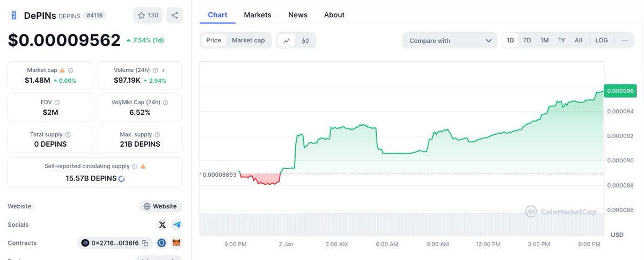This screenshot has width=644, height=260.
Task: Add token to MetaMask via fox icon
Action: 177,243
